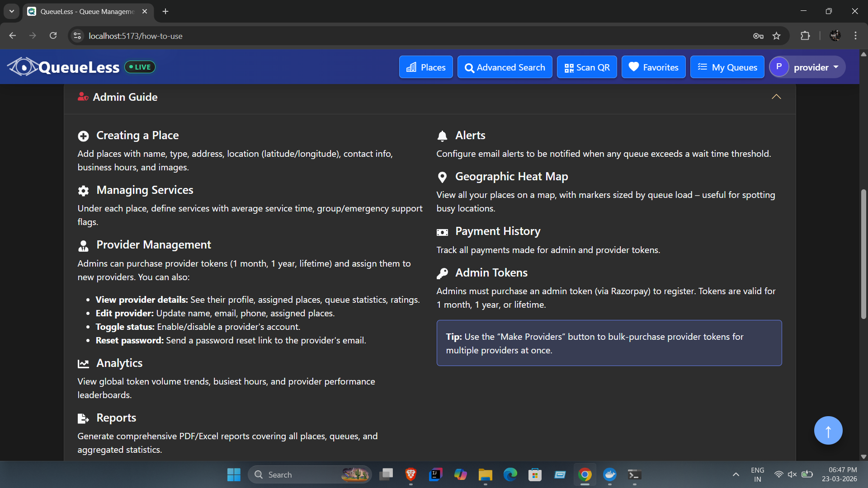The height and width of the screenshot is (488, 868).
Task: Open the Chrome profile avatar
Action: coord(835,36)
